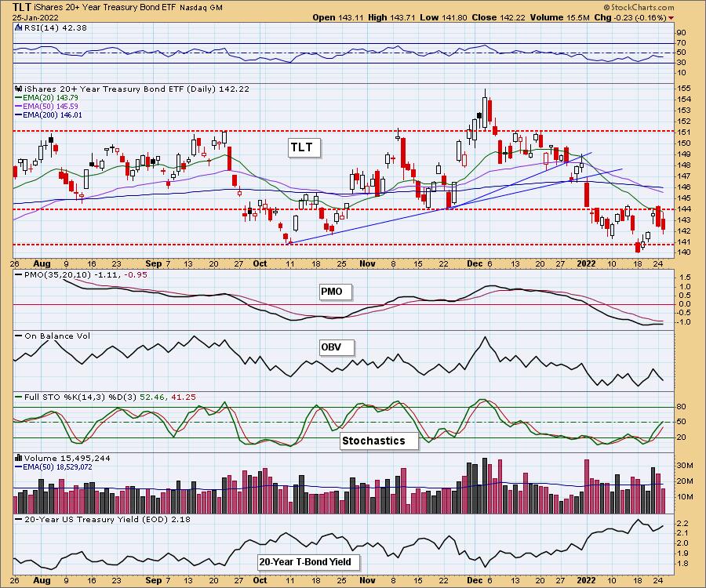Click the Nasdaq GM exchange label

pos(201,8)
